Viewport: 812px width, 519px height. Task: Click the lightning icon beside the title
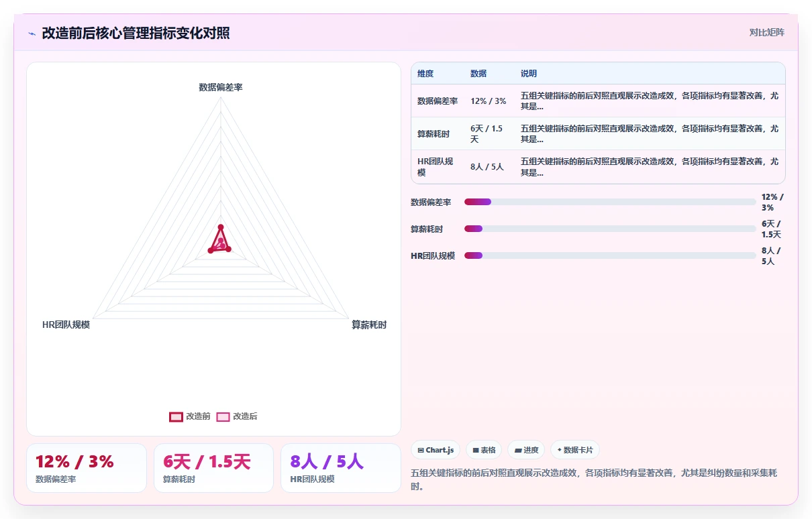click(x=32, y=34)
